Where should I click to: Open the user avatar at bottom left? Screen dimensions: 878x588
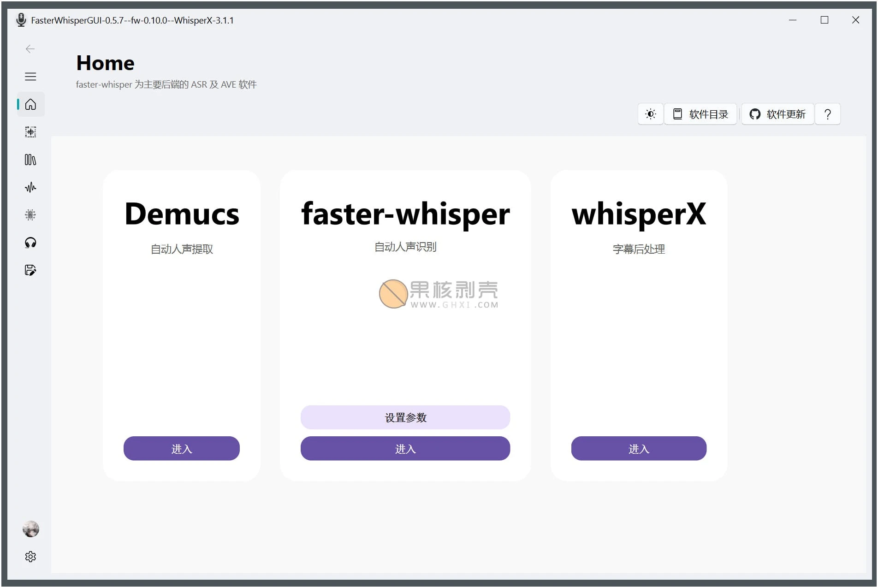pos(30,529)
